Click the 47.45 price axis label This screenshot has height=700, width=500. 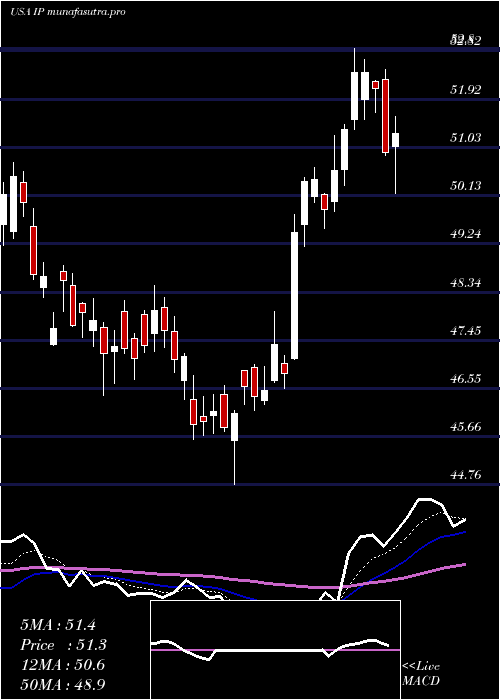tap(466, 330)
